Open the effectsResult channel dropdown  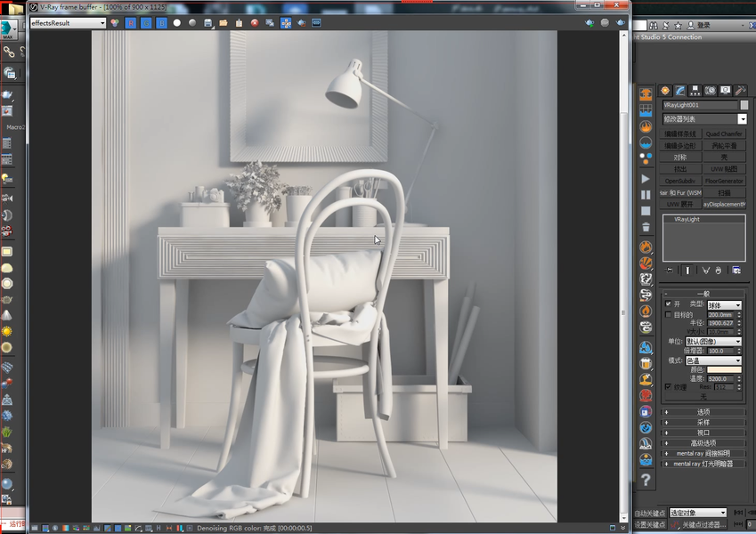pyautogui.click(x=68, y=22)
